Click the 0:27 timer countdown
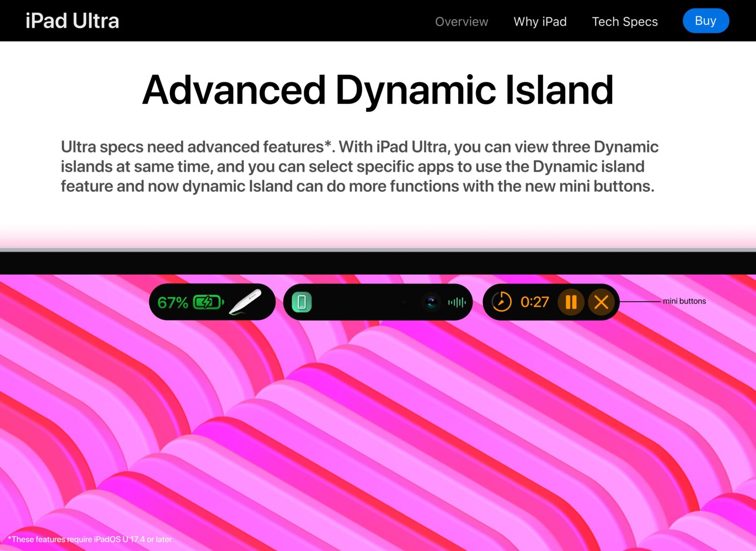 535,302
